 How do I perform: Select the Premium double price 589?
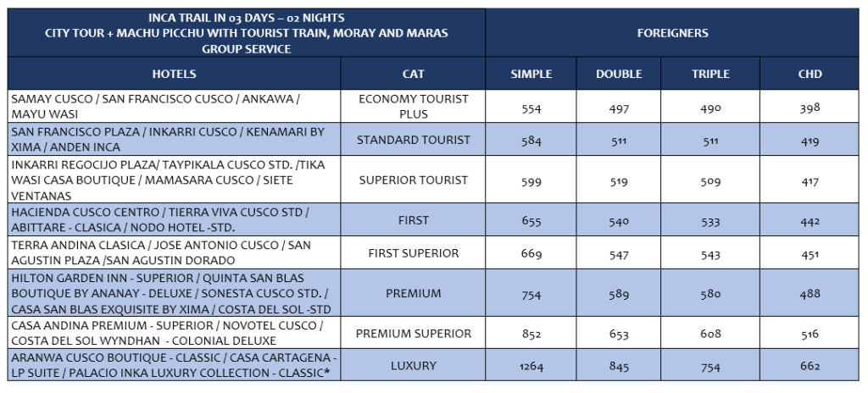point(619,294)
